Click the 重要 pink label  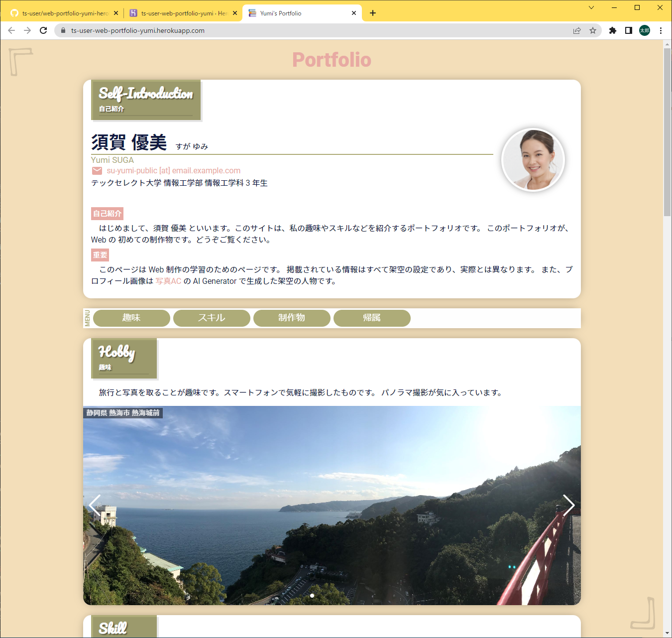(100, 255)
